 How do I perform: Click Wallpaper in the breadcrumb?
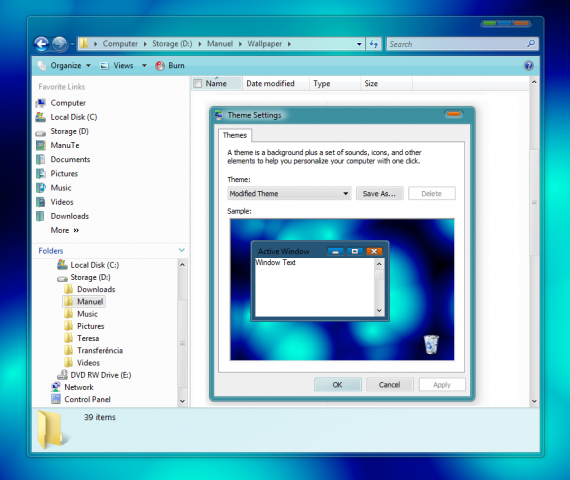[265, 44]
